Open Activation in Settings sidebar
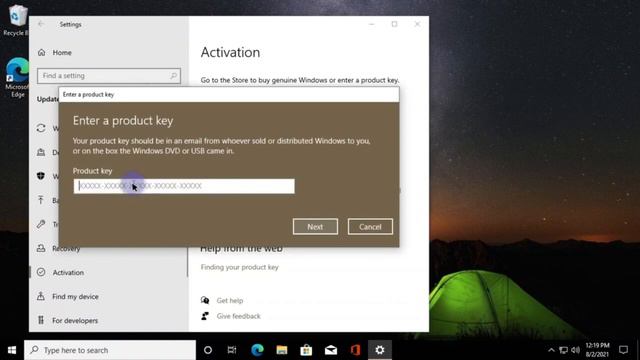The width and height of the screenshot is (640, 360). coord(68,272)
